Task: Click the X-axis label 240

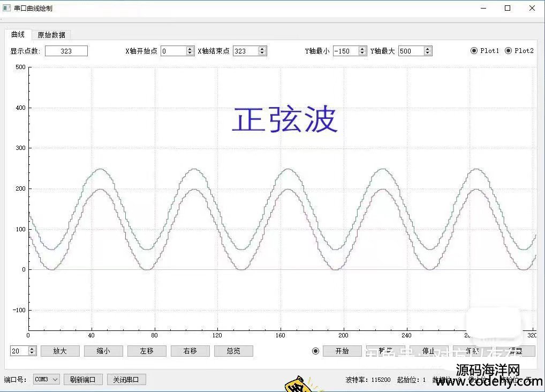Action: point(406,335)
